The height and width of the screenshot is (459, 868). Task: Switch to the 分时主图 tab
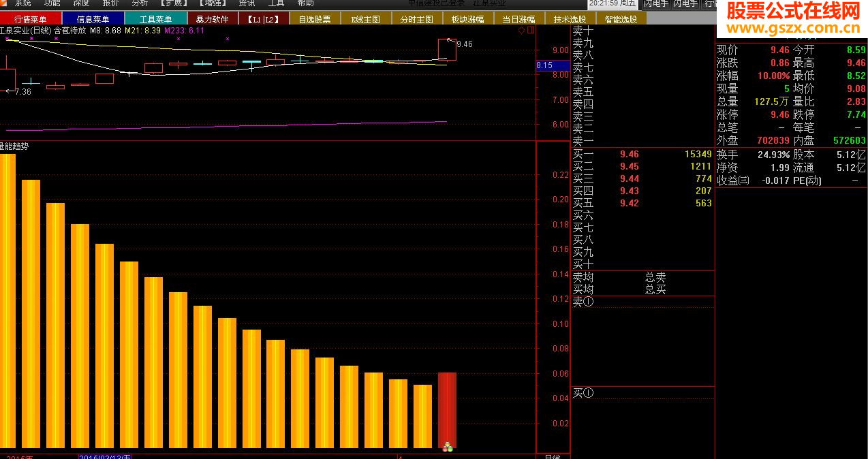(x=417, y=19)
